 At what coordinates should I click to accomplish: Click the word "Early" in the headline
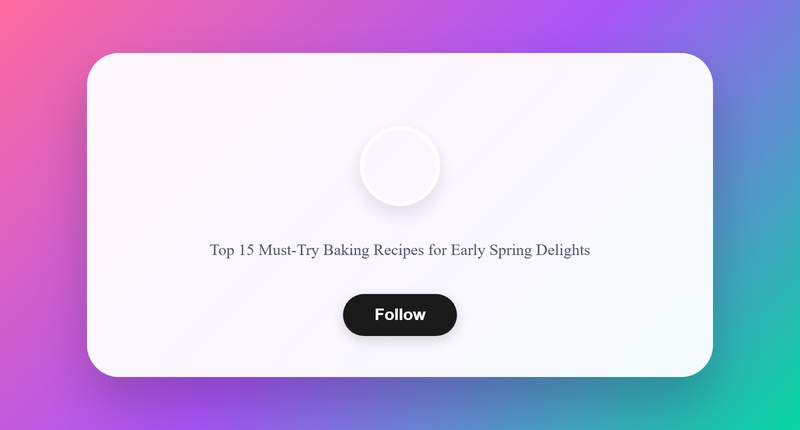tap(468, 250)
